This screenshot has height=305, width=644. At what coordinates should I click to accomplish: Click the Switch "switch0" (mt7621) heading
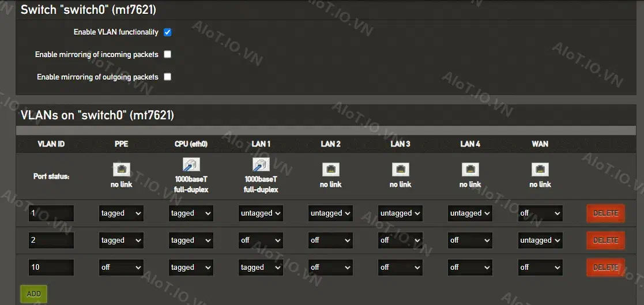(88, 10)
